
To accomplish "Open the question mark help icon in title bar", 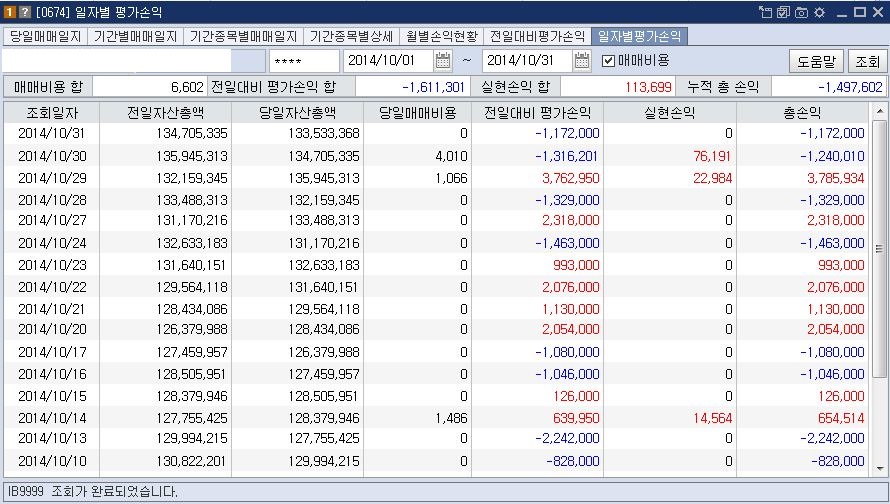I will click(x=24, y=12).
